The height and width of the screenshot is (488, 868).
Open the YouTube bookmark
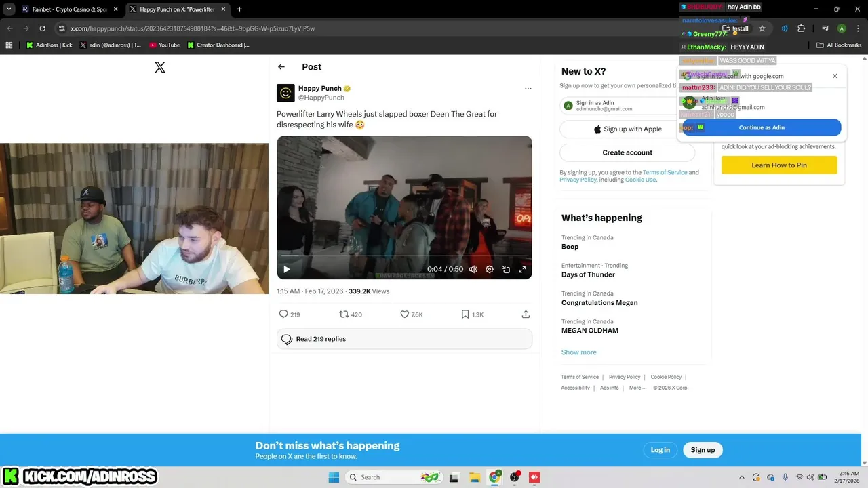point(165,45)
